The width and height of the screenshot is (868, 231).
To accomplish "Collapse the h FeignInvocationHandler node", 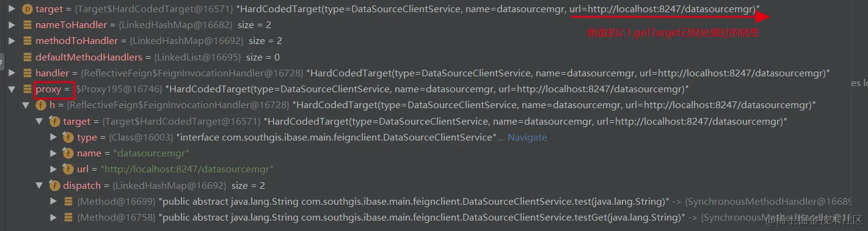I will (26, 105).
